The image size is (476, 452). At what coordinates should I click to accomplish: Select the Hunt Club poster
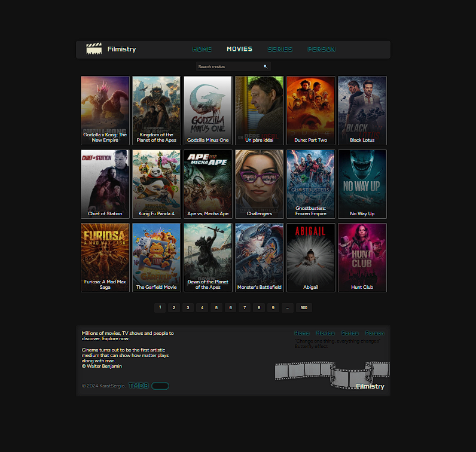point(362,258)
